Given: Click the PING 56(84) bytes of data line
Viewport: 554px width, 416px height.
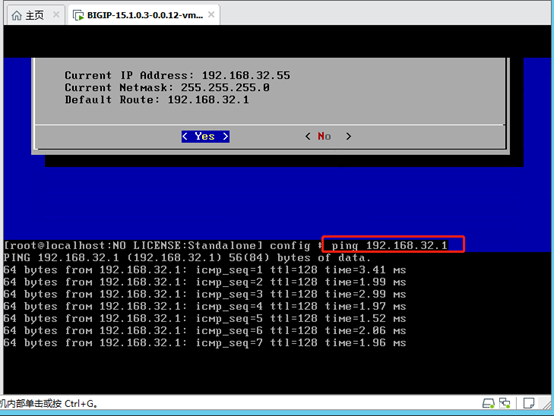Looking at the screenshot, I should (x=187, y=258).
